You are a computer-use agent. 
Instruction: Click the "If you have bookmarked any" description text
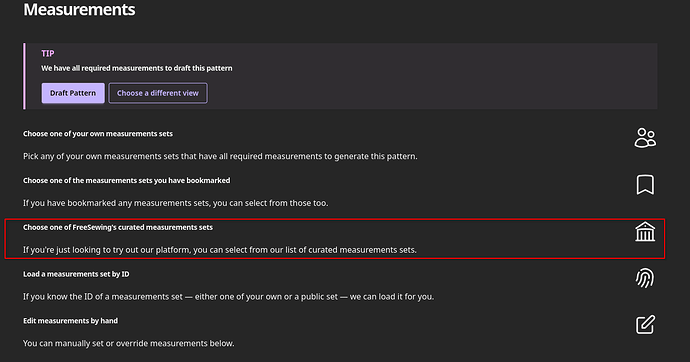click(176, 203)
